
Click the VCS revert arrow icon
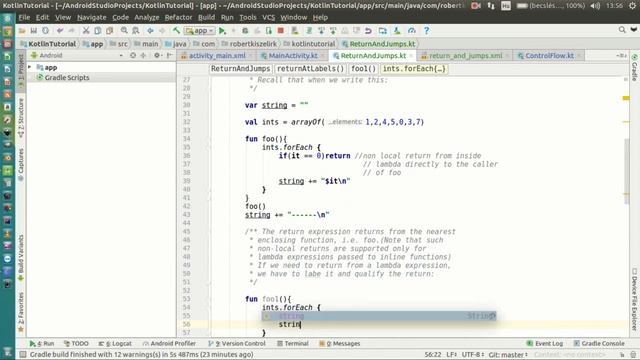(x=368, y=31)
